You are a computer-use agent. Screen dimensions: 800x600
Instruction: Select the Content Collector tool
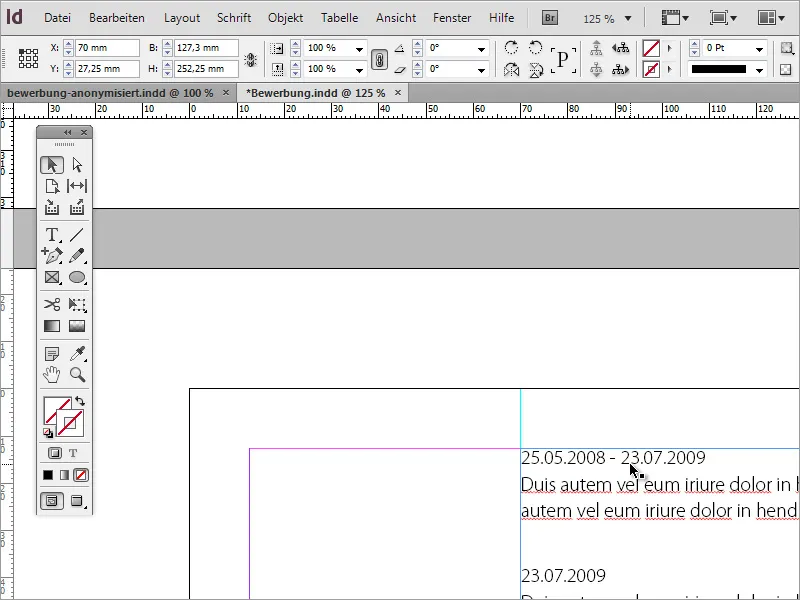(x=52, y=207)
